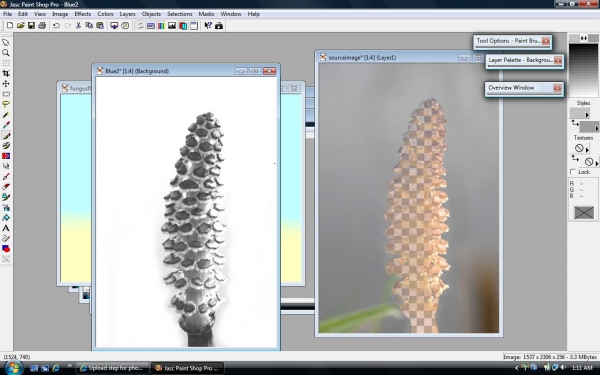Select the Airbrush tool
The width and height of the screenshot is (600, 375).
6,207
